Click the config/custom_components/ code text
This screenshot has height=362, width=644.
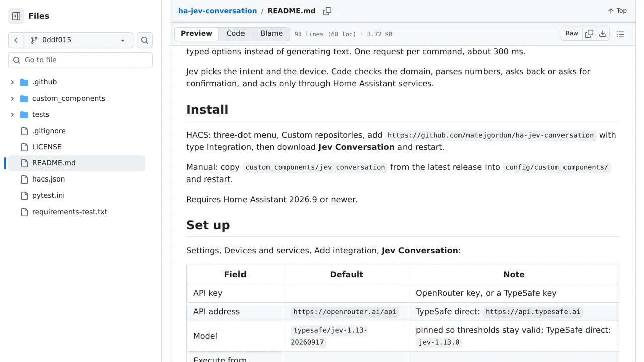click(x=556, y=167)
